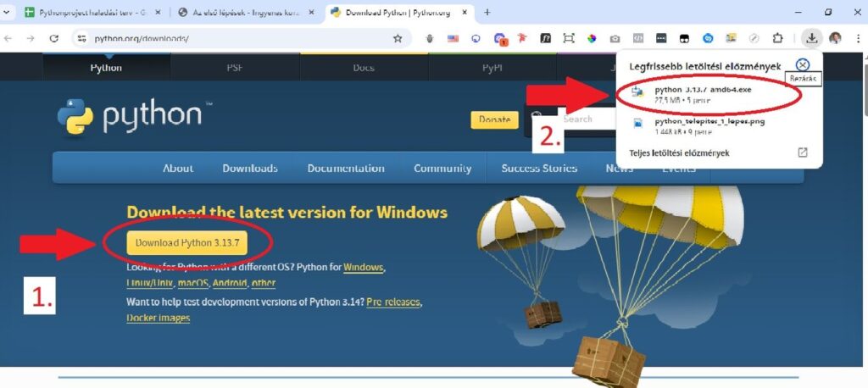
Task: Click the Tampermonkey extension icon
Action: click(684, 38)
